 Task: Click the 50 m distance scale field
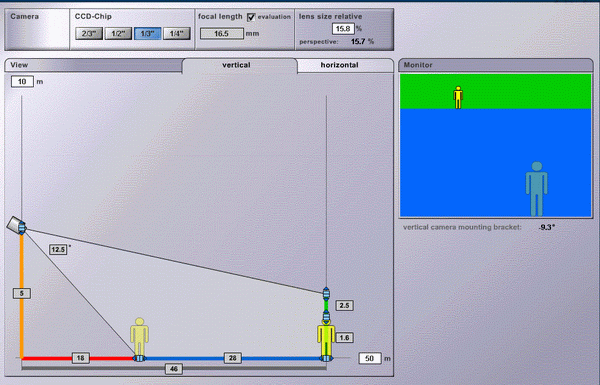click(370, 359)
